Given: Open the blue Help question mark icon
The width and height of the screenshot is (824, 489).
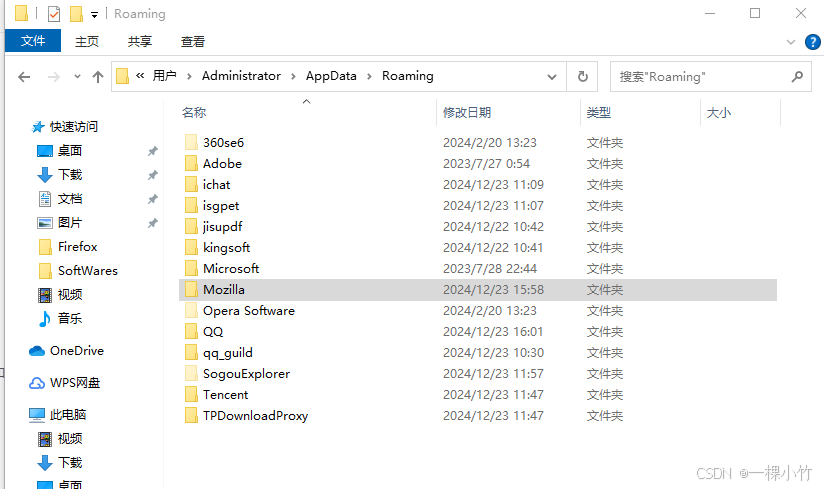Looking at the screenshot, I should pos(812,42).
